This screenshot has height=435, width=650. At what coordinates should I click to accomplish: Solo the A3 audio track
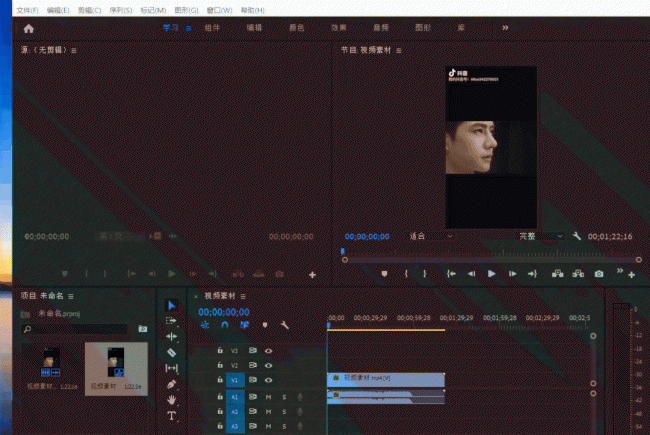click(284, 426)
